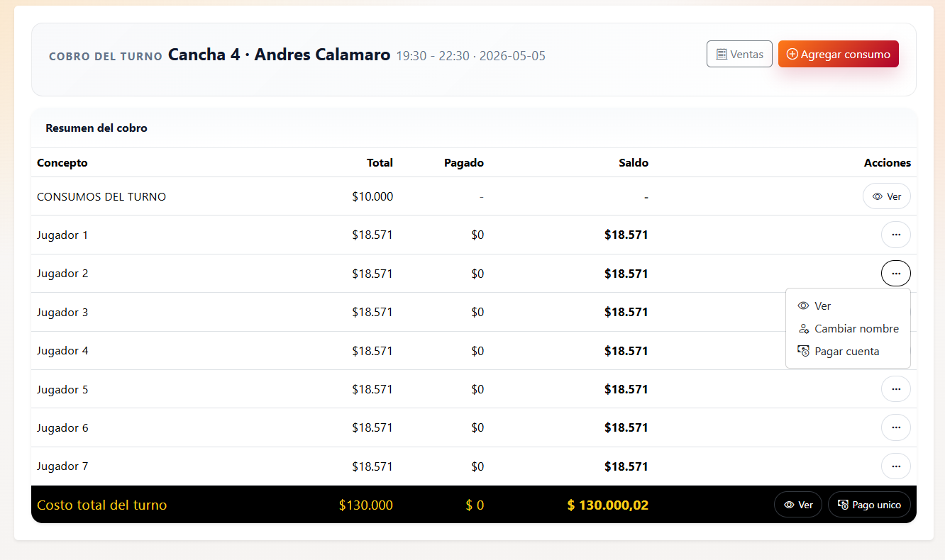945x560 pixels.
Task: Select Pagar cuenta in the dropdown menu
Action: coord(848,352)
